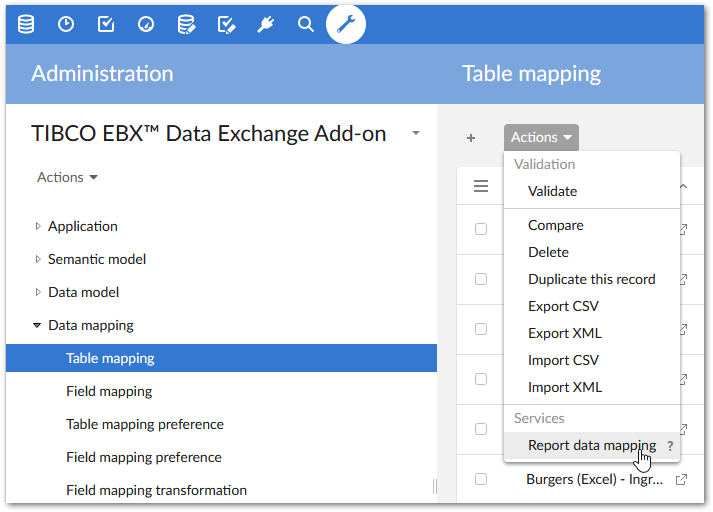Expand the Application tree node
Screen dimensions: 713x512
click(x=38, y=227)
